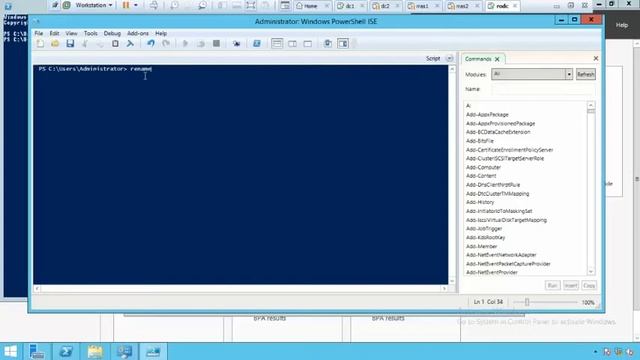Open the Tools menu
This screenshot has width=640, height=360.
[91, 33]
